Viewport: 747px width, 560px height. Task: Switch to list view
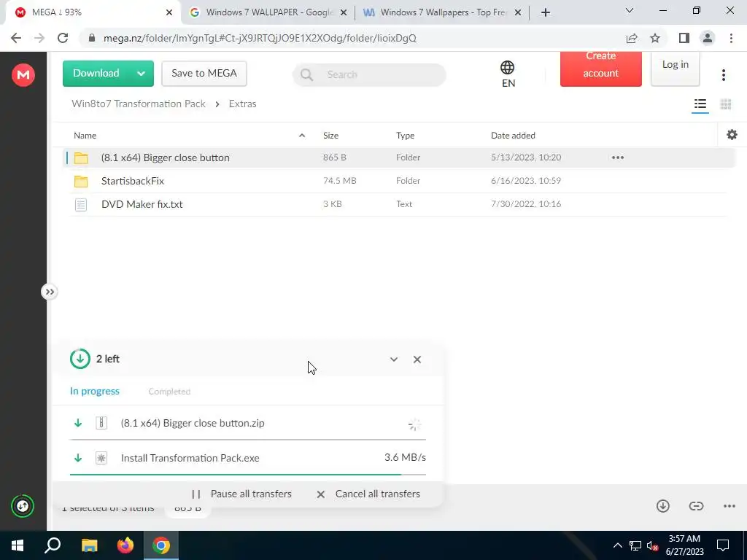tap(700, 104)
